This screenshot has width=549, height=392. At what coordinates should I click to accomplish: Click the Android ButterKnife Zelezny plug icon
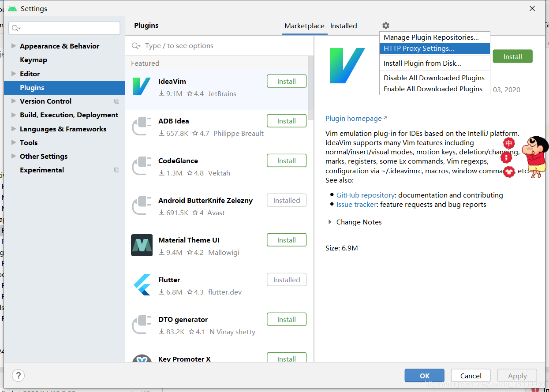(142, 205)
